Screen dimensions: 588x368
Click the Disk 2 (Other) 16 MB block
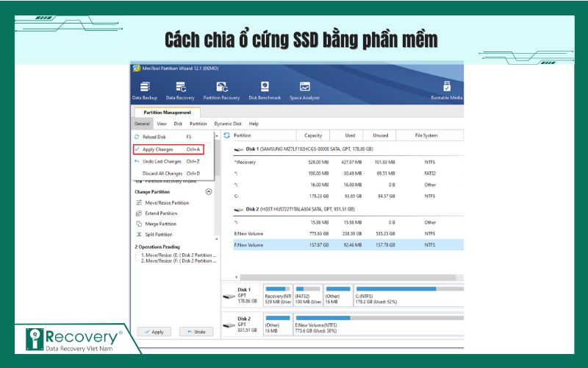click(x=278, y=325)
